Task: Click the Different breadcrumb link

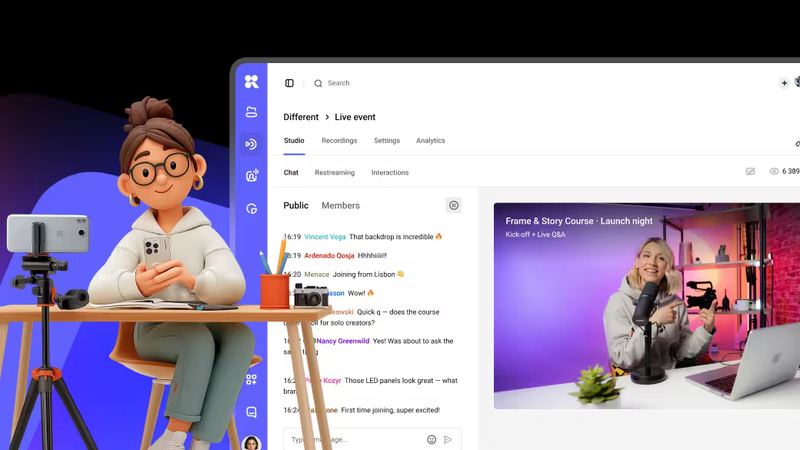Action: (301, 117)
